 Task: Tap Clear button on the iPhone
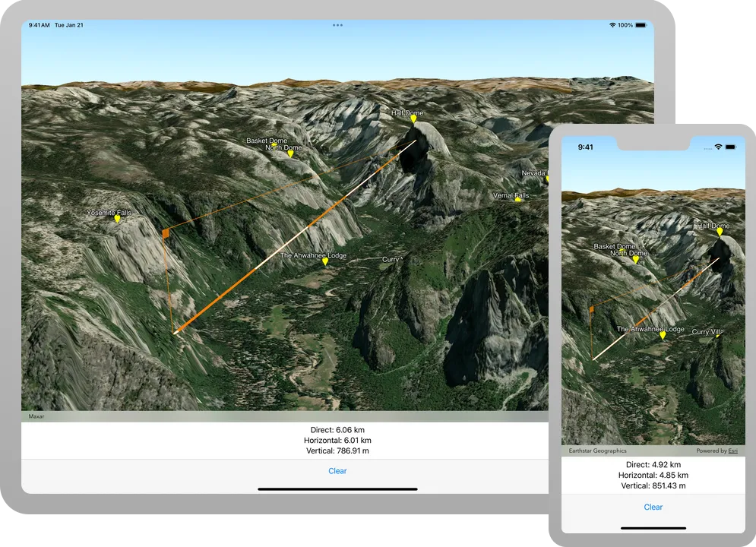(653, 507)
